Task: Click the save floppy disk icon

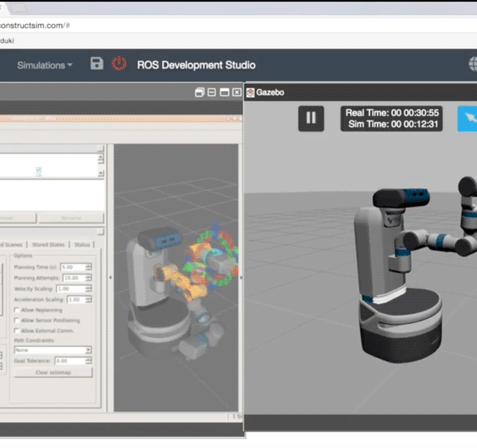Action: click(x=97, y=64)
